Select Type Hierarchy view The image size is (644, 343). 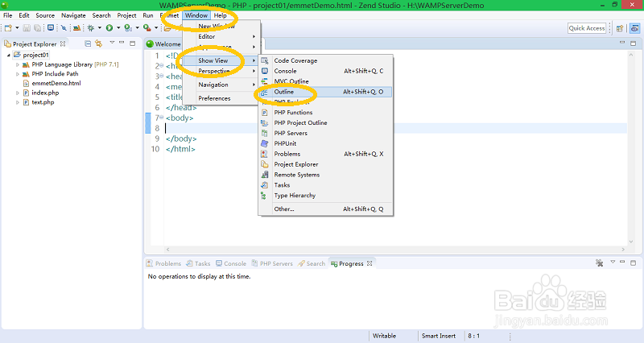[326, 196]
